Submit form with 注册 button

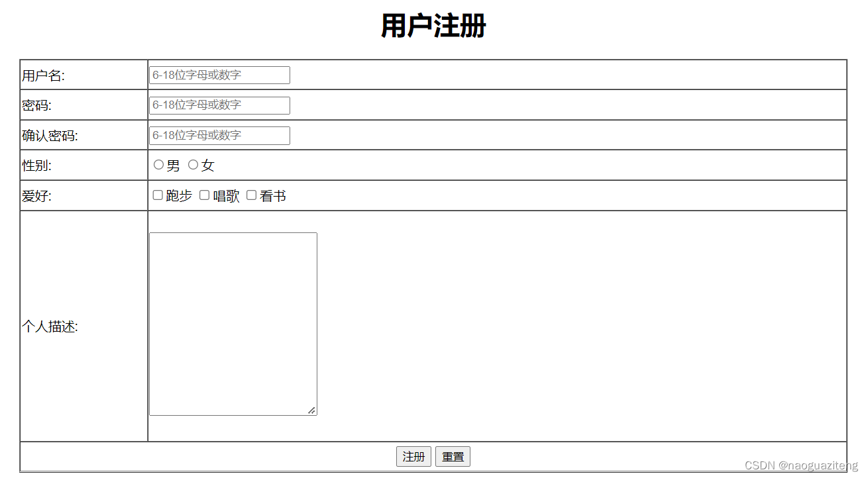pos(414,457)
